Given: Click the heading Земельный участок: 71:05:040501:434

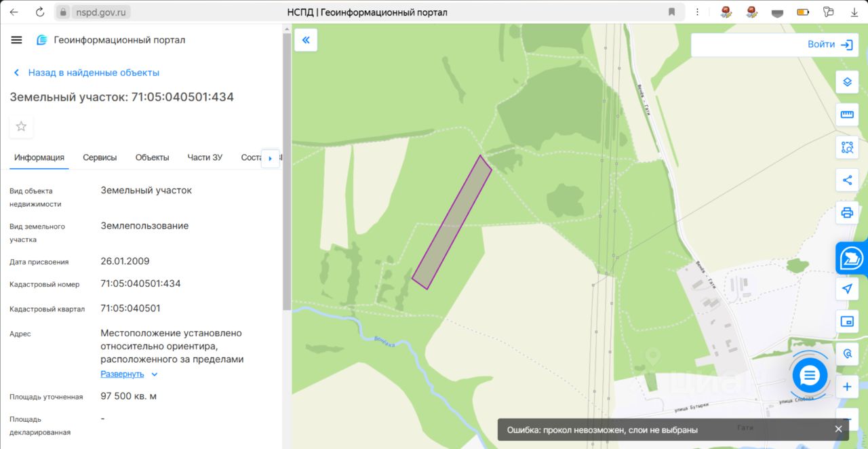Looking at the screenshot, I should coord(121,97).
